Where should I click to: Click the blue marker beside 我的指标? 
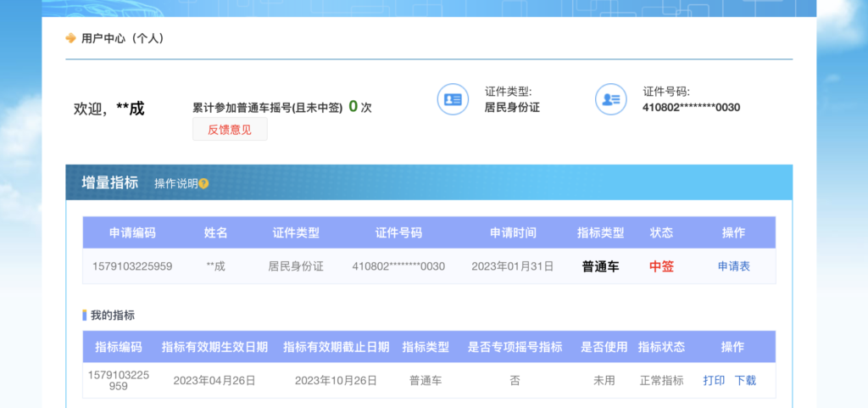85,316
